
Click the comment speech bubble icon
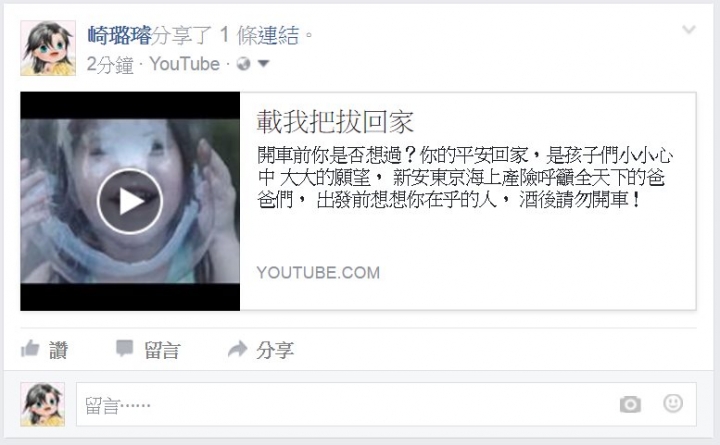click(x=124, y=349)
